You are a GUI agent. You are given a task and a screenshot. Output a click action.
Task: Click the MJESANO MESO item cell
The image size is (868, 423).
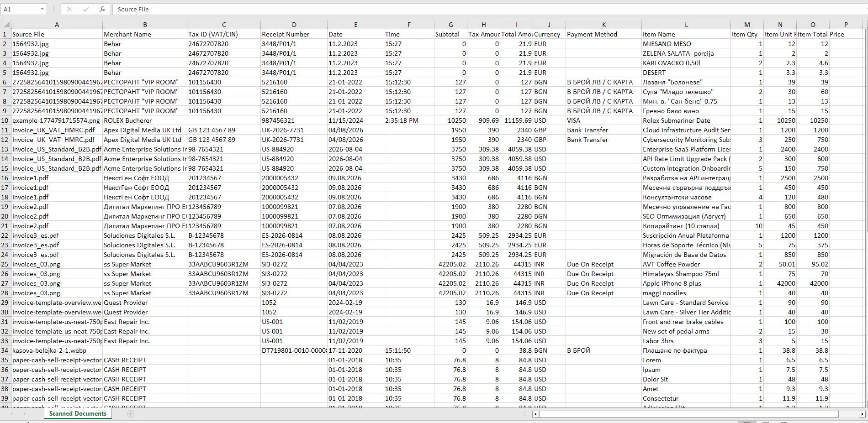pos(686,44)
